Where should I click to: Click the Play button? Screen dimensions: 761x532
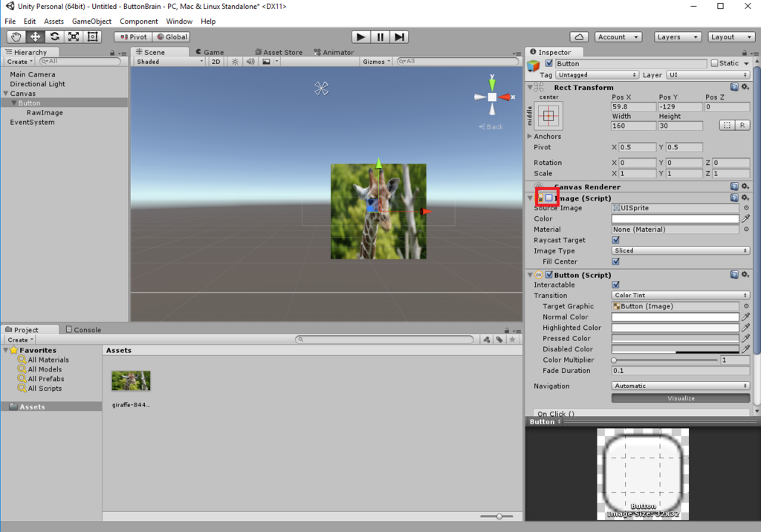pos(360,37)
